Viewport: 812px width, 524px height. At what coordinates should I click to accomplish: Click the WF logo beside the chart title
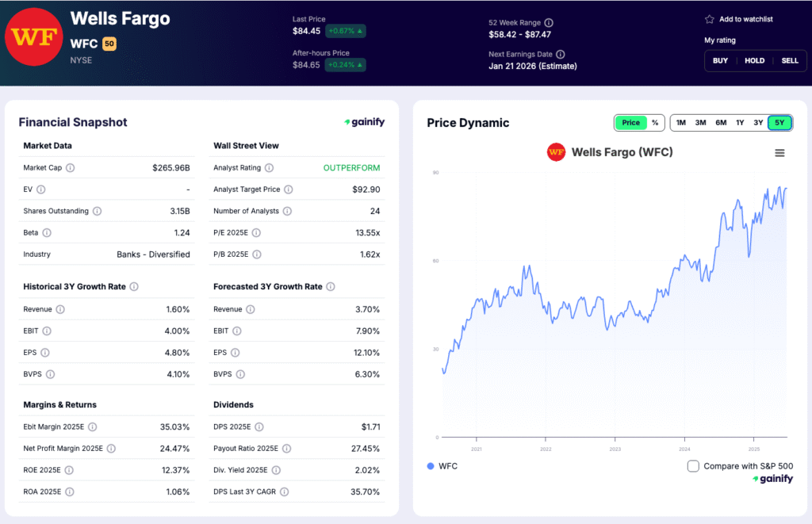click(555, 152)
